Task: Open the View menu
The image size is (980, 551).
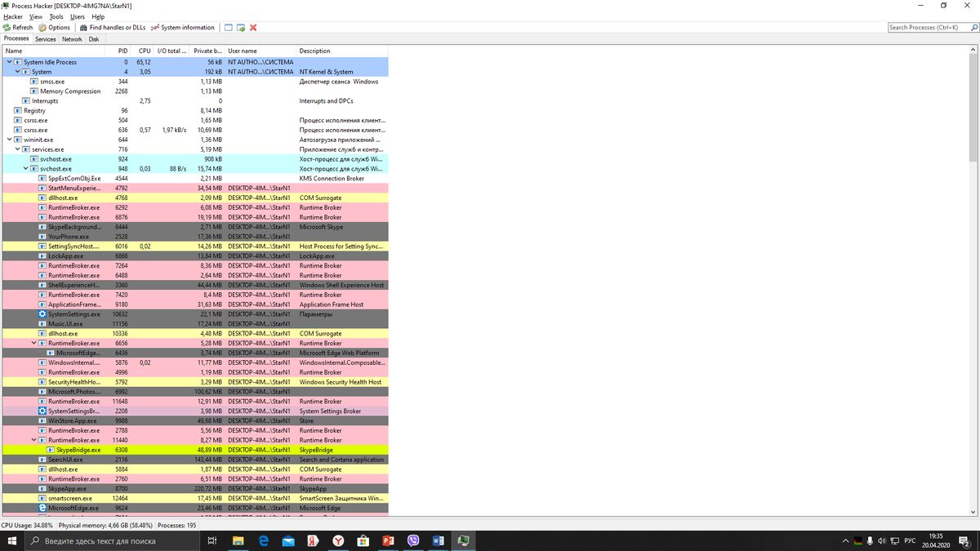Action: point(36,16)
